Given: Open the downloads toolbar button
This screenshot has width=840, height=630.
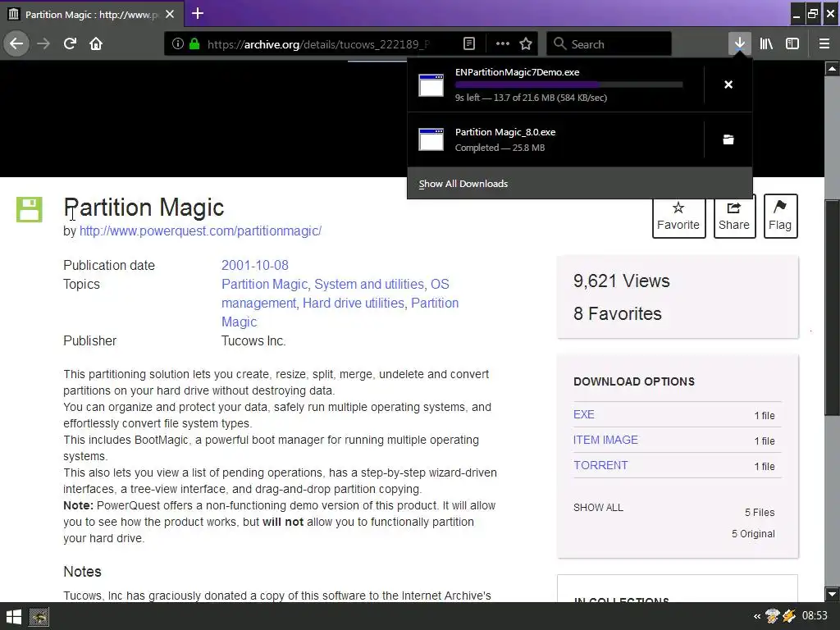Looking at the screenshot, I should pyautogui.click(x=739, y=43).
